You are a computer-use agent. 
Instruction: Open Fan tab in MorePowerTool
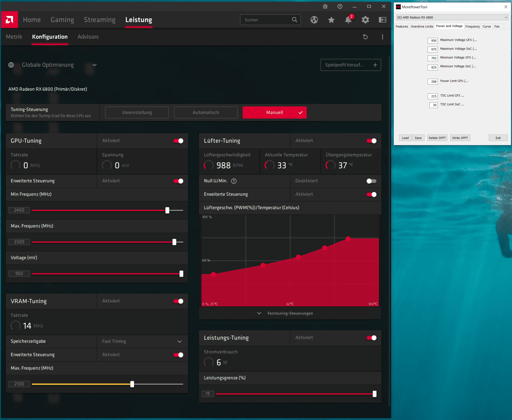tap(497, 26)
